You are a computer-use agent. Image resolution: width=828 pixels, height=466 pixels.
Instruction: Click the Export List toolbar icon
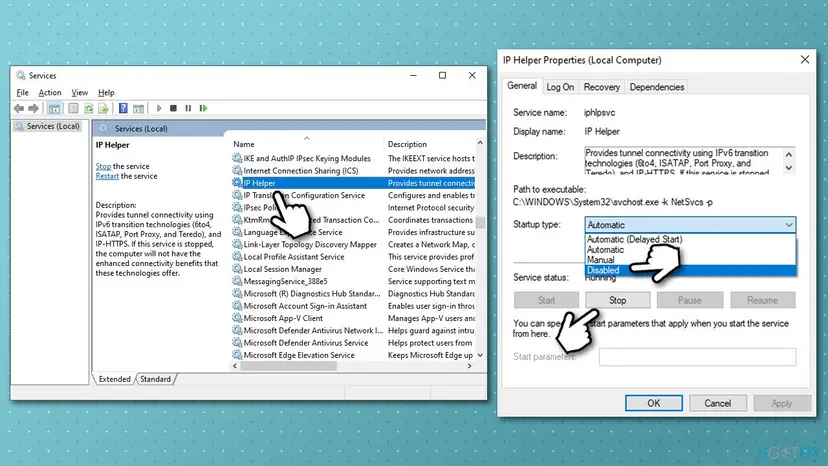tap(104, 108)
